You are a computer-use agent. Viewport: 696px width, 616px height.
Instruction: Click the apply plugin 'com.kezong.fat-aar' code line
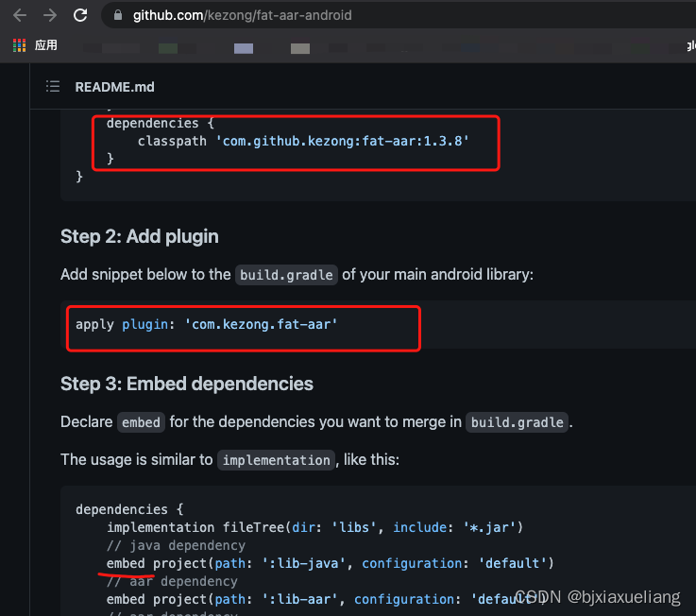click(207, 325)
